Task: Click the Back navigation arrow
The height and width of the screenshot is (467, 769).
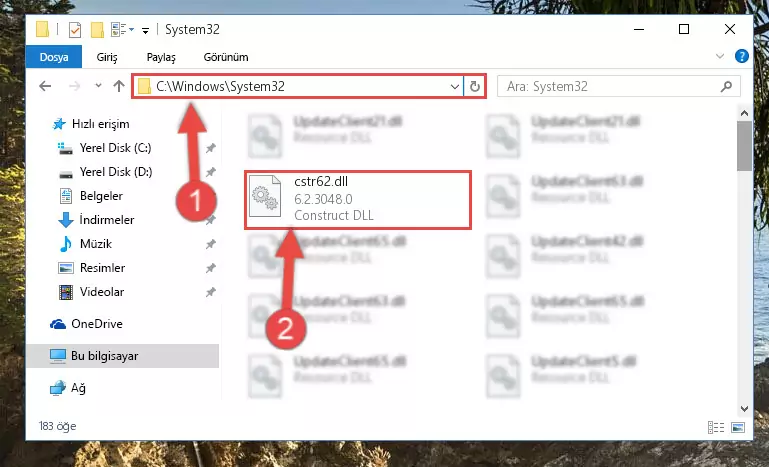Action: click(45, 86)
